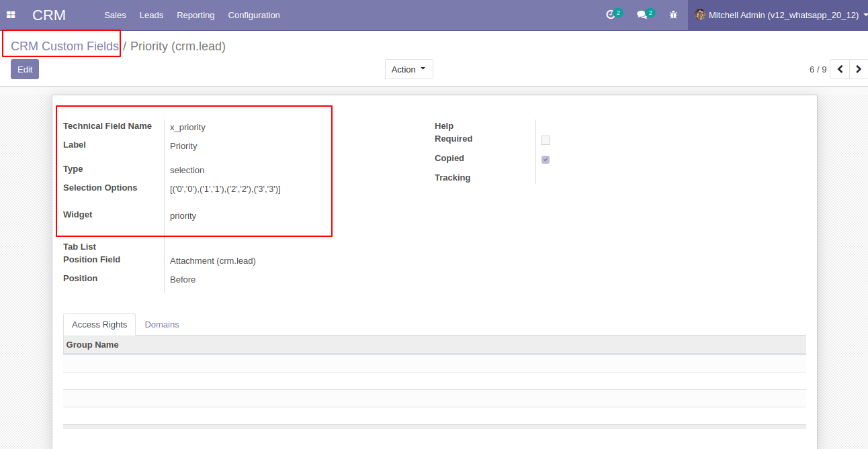The width and height of the screenshot is (868, 449).
Task: Open the Leads menu
Action: 151,15
